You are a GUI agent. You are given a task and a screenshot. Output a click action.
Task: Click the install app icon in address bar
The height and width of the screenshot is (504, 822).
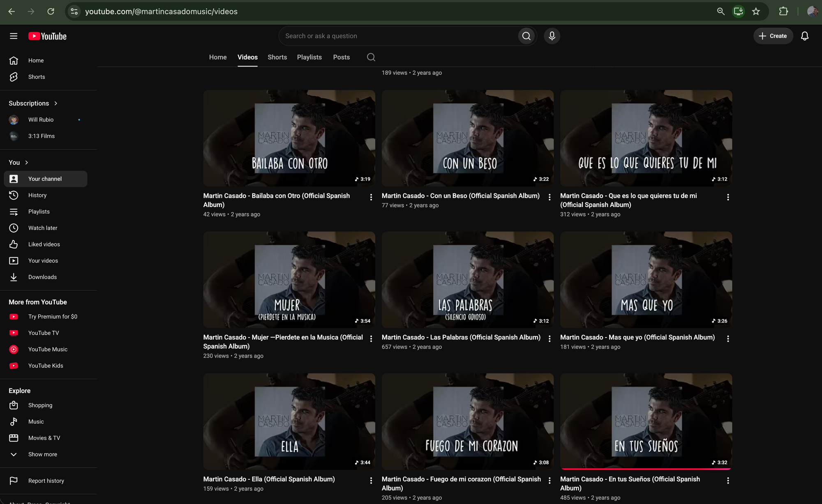[x=738, y=12]
